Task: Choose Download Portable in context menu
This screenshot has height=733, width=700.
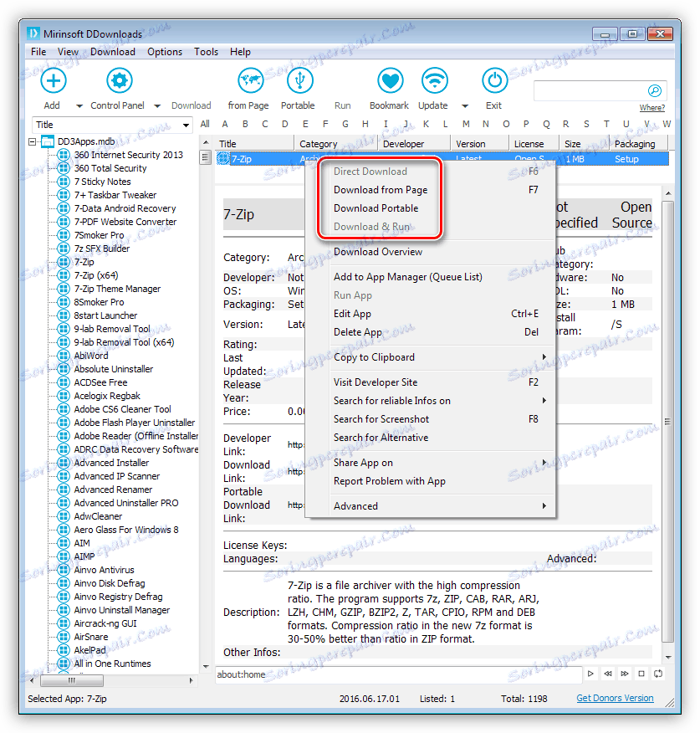Action: (x=430, y=208)
